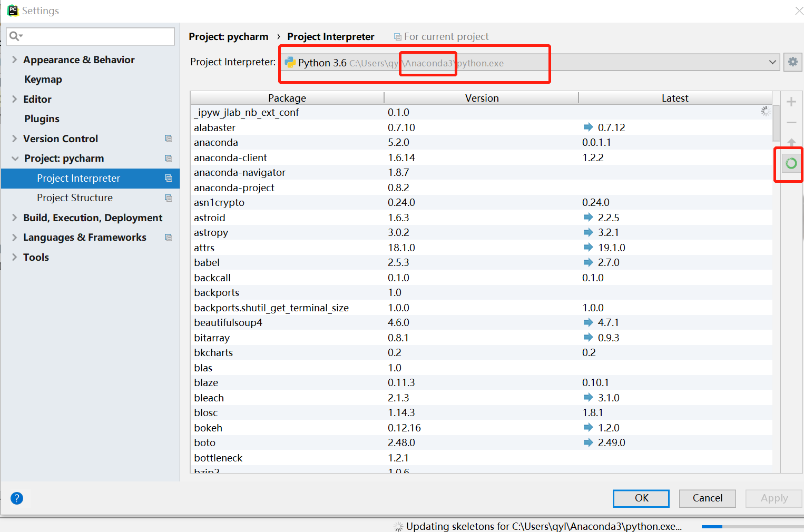Select the asn1crypto package row
Image resolution: width=804 pixels, height=532 pixels.
481,202
